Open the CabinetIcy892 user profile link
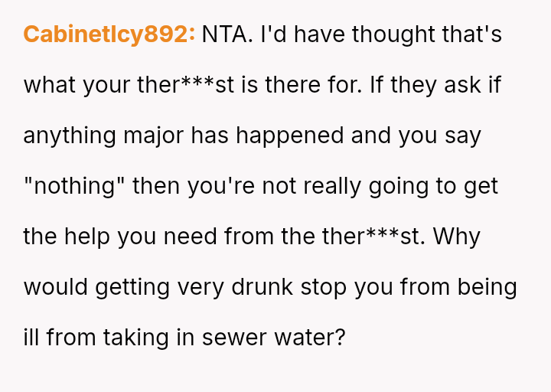The image size is (551, 392). (x=109, y=34)
